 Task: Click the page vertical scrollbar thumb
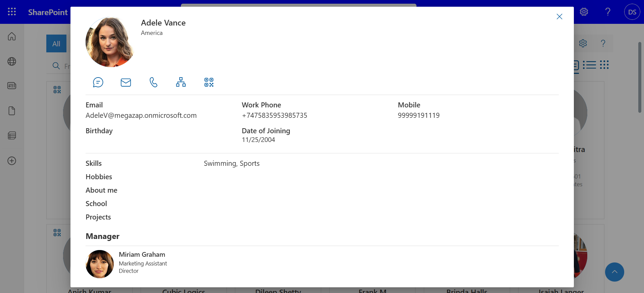(640, 77)
